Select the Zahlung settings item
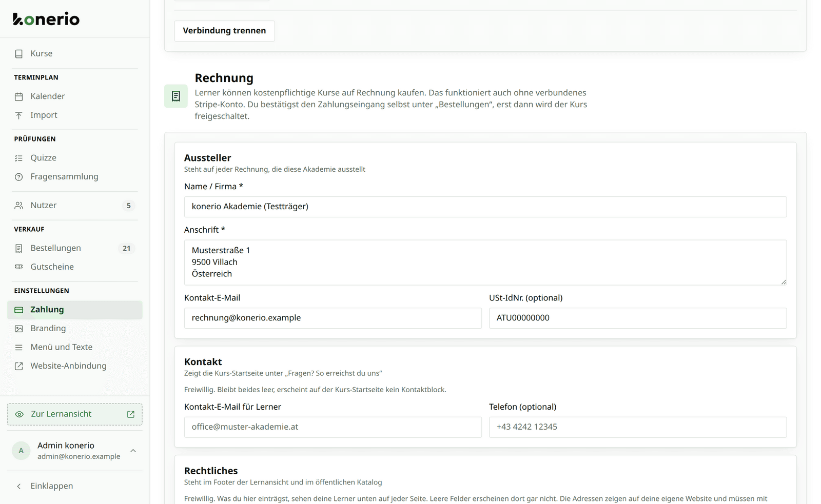Screen dimensions: 821x504 (75, 310)
